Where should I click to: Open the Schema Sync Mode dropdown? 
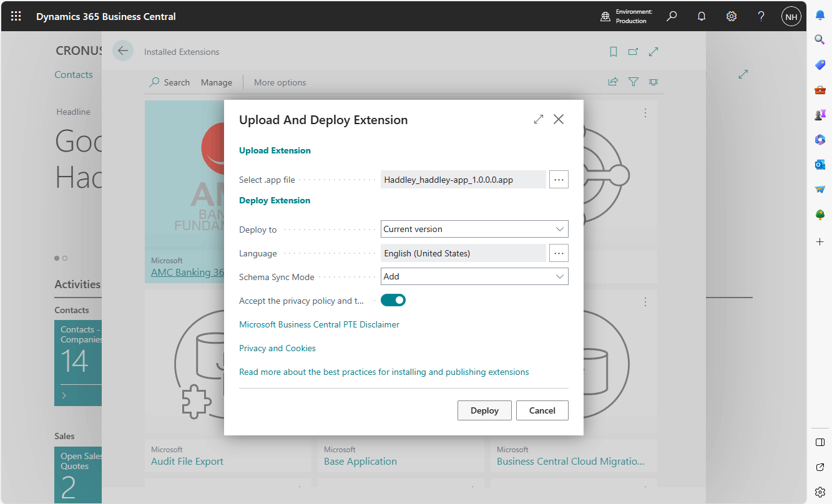click(474, 276)
